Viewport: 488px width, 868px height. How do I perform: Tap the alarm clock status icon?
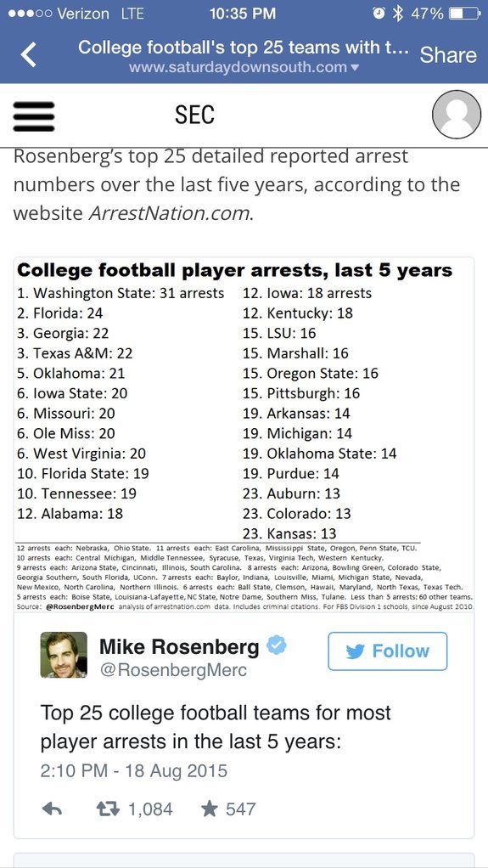379,14
